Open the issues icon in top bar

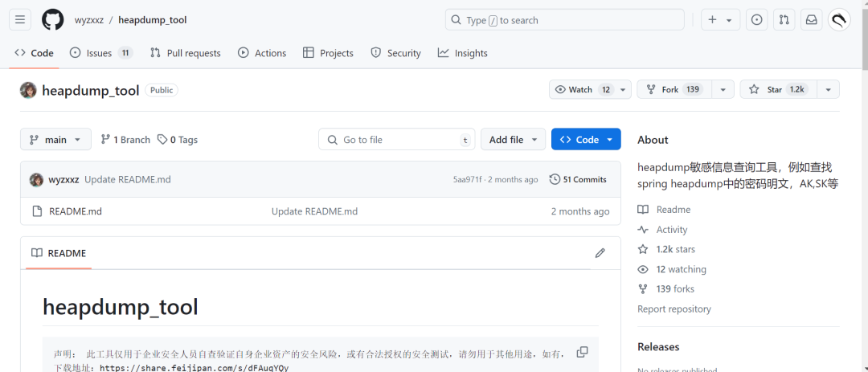point(756,20)
